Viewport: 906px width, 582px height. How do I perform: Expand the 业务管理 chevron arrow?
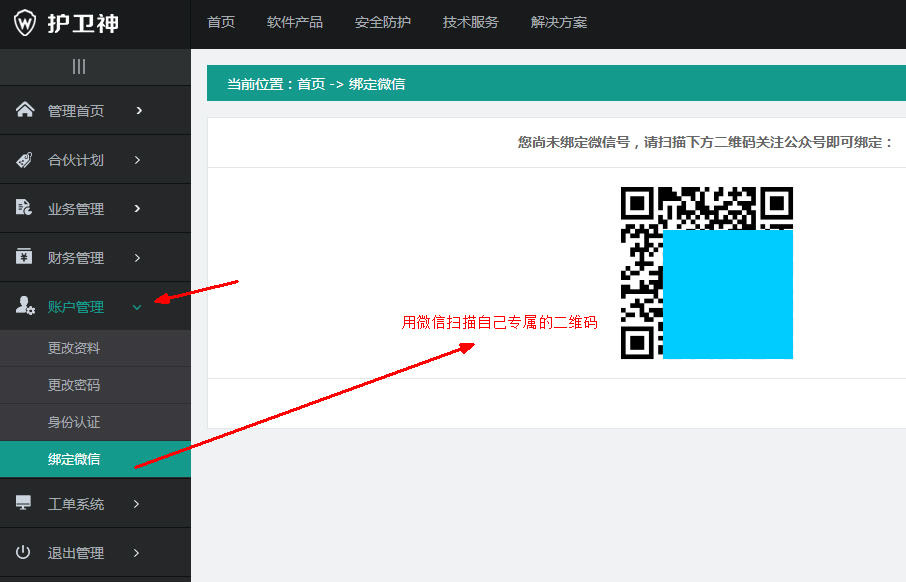(137, 209)
